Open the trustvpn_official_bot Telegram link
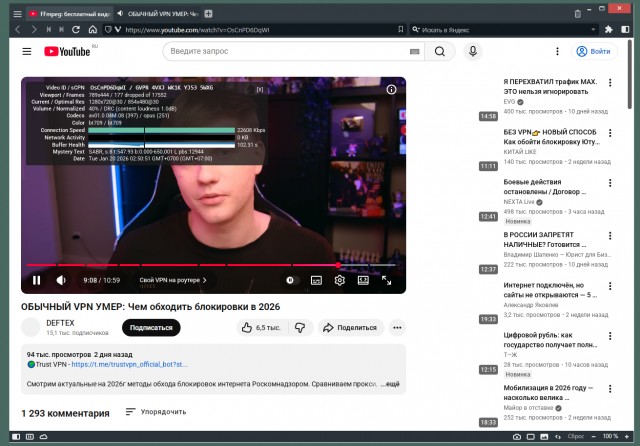 129,364
